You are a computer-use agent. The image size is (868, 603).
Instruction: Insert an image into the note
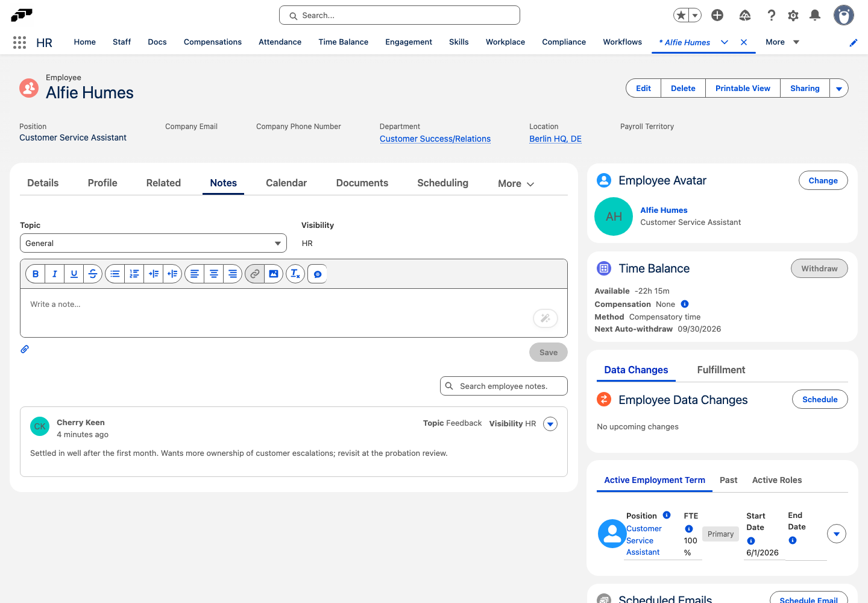click(274, 274)
